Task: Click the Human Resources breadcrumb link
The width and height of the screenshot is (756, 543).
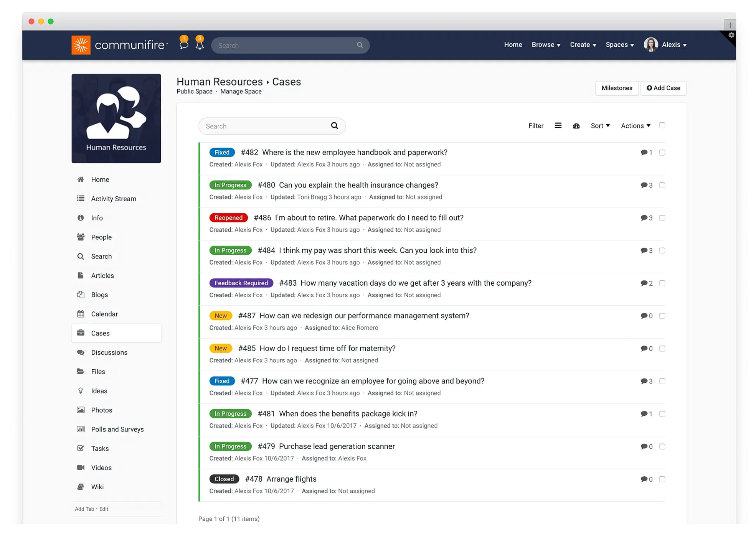Action: click(x=220, y=82)
